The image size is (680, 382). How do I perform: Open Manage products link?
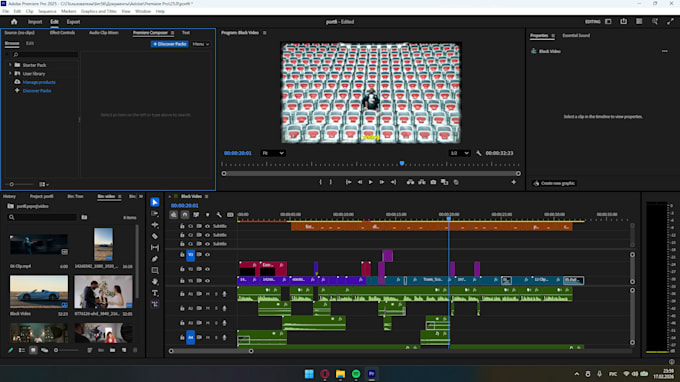[39, 82]
